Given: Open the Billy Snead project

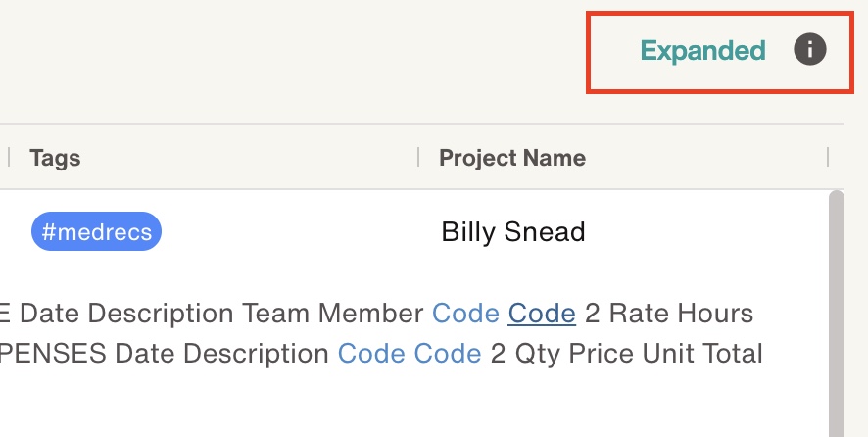Looking at the screenshot, I should tap(512, 232).
